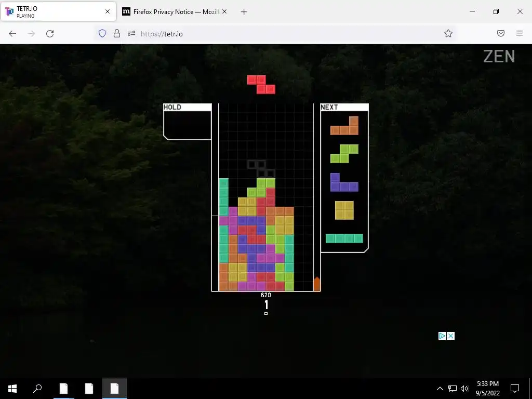The width and height of the screenshot is (532, 399).
Task: Show site security lock information
Action: click(117, 33)
